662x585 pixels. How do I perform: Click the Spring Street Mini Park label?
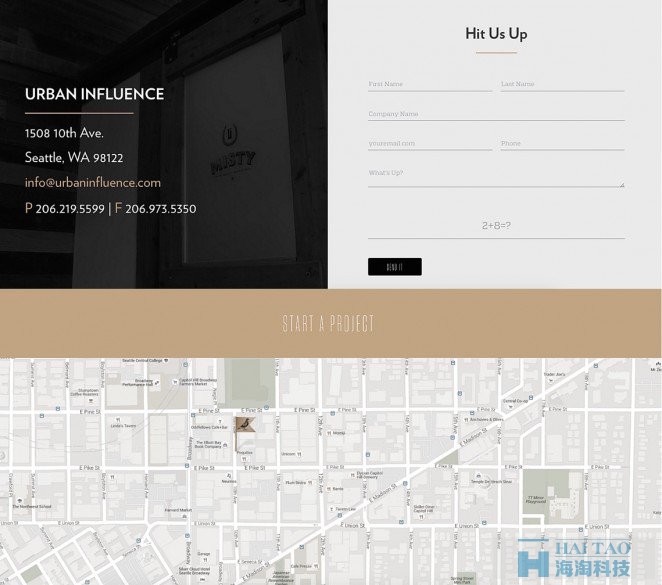[x=462, y=580]
